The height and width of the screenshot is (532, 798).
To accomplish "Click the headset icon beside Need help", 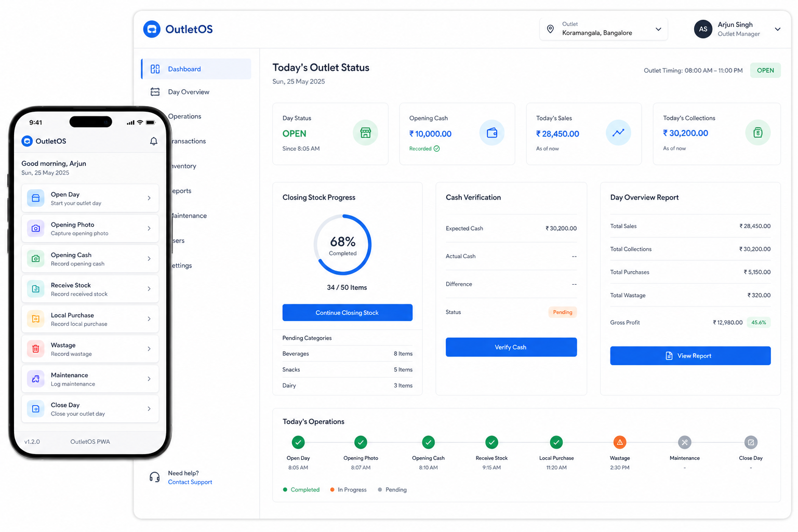I will click(x=154, y=477).
